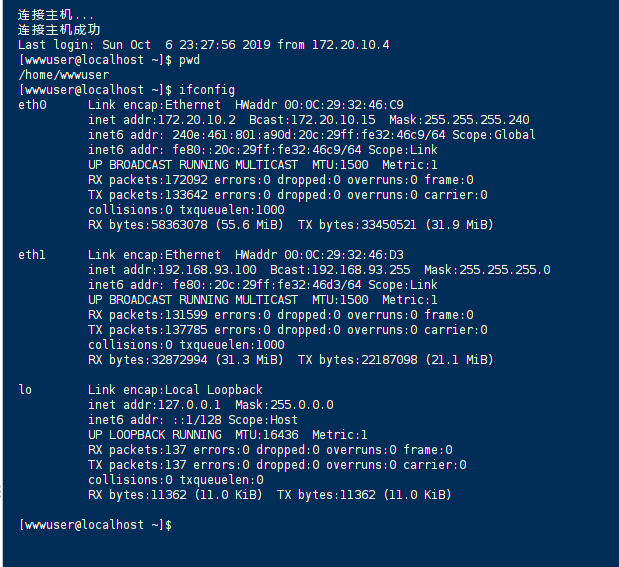Viewport: 619px width, 567px height.
Task: Click the 连接主机成功 message
Action: [60, 30]
